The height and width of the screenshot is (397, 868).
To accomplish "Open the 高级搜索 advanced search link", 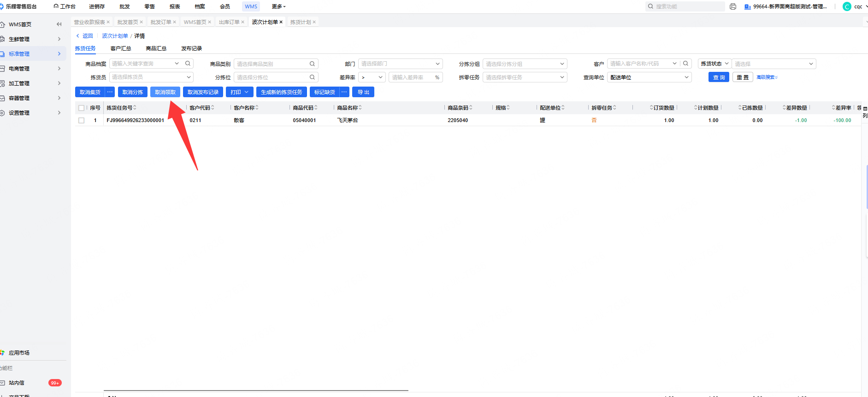I will point(767,77).
